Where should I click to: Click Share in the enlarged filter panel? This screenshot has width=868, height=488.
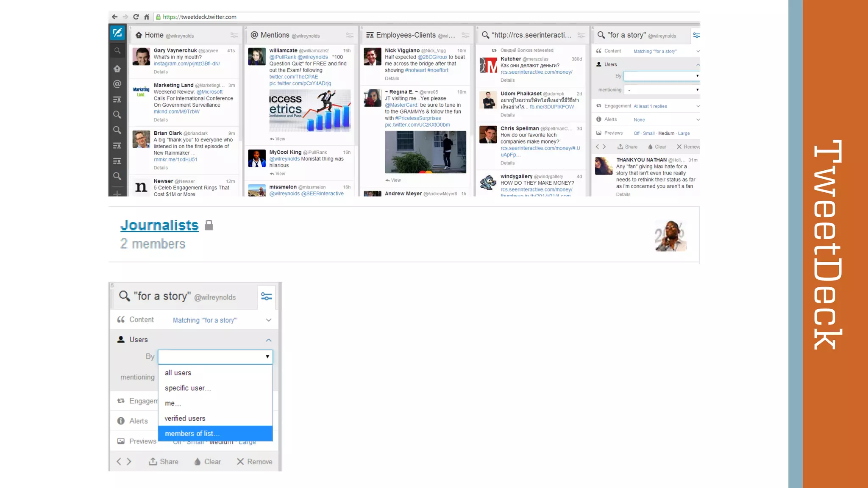click(164, 462)
